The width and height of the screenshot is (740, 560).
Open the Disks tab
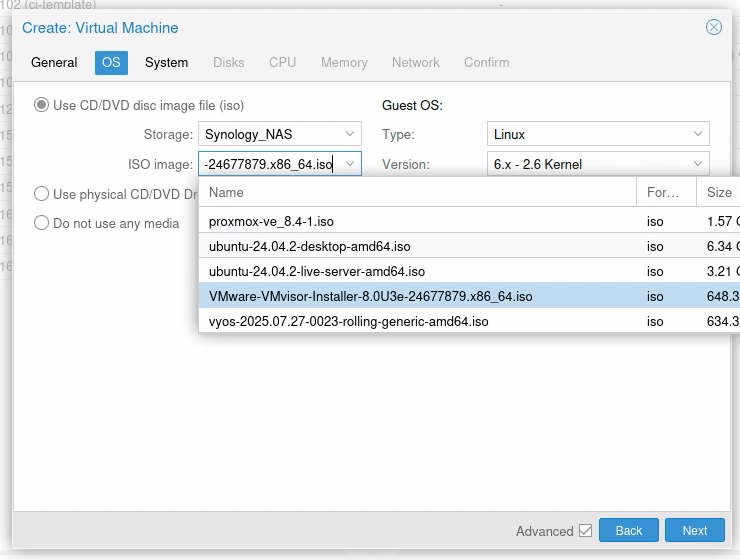click(229, 63)
